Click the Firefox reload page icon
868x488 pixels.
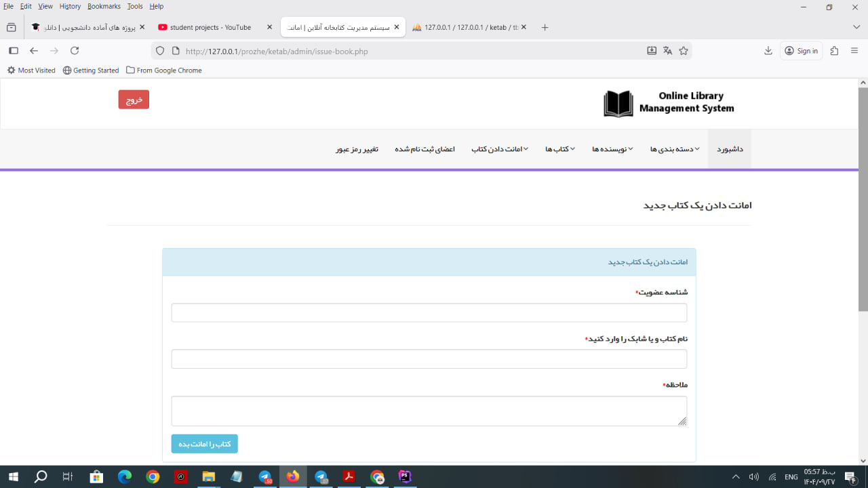(x=75, y=51)
